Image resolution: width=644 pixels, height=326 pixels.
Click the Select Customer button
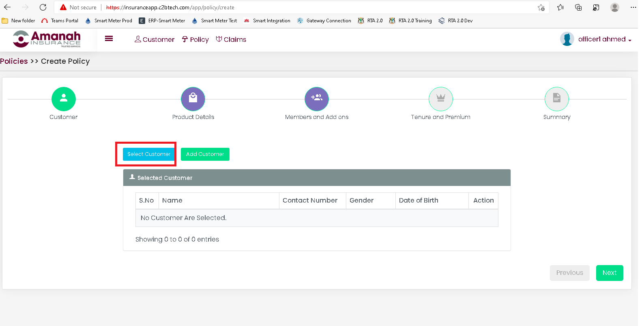[149, 154]
